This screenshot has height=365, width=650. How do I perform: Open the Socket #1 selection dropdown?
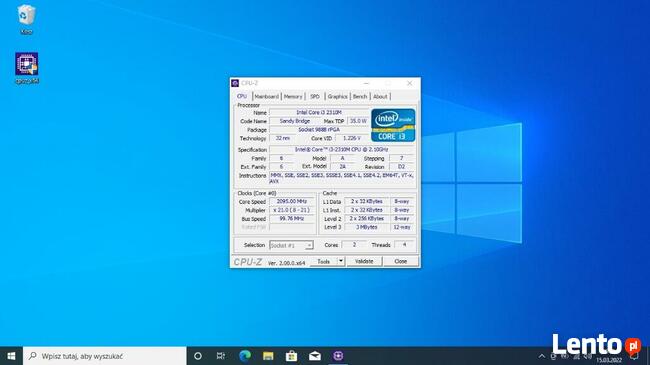click(291, 246)
